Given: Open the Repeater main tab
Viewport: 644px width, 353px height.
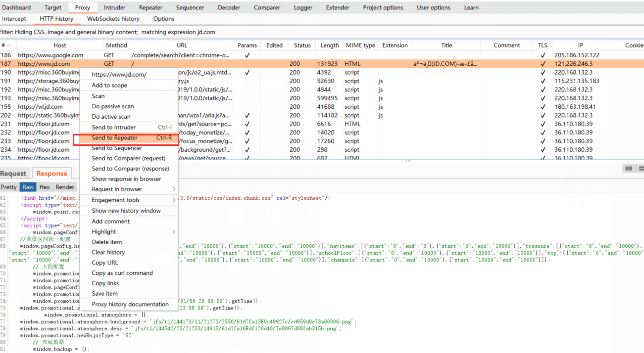Looking at the screenshot, I should click(150, 7).
